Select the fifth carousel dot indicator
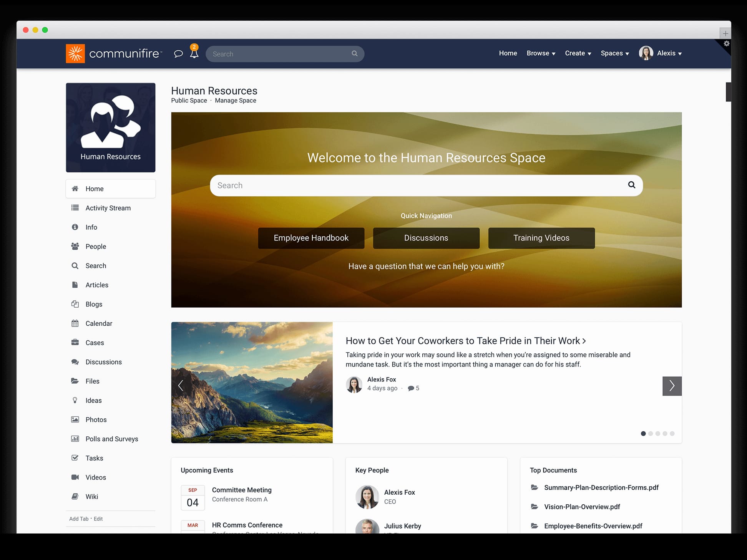Image resolution: width=747 pixels, height=560 pixels. pyautogui.click(x=672, y=434)
